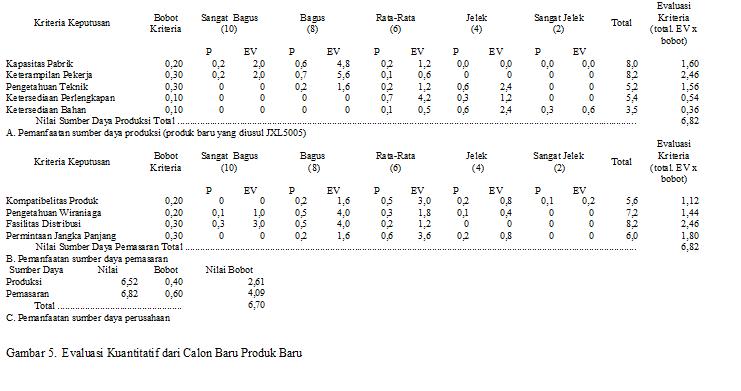
Task: Click the Kapasitas Pabrik row label
Action: pyautogui.click(x=40, y=63)
